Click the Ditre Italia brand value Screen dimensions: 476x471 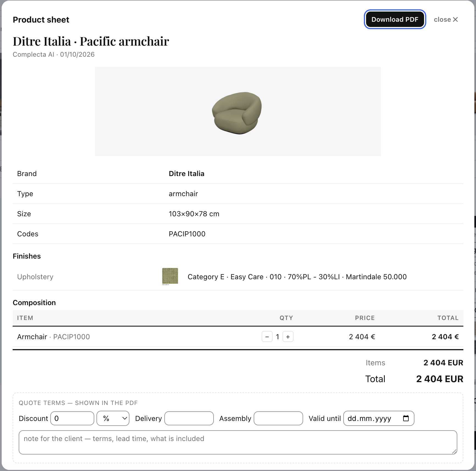click(x=187, y=174)
